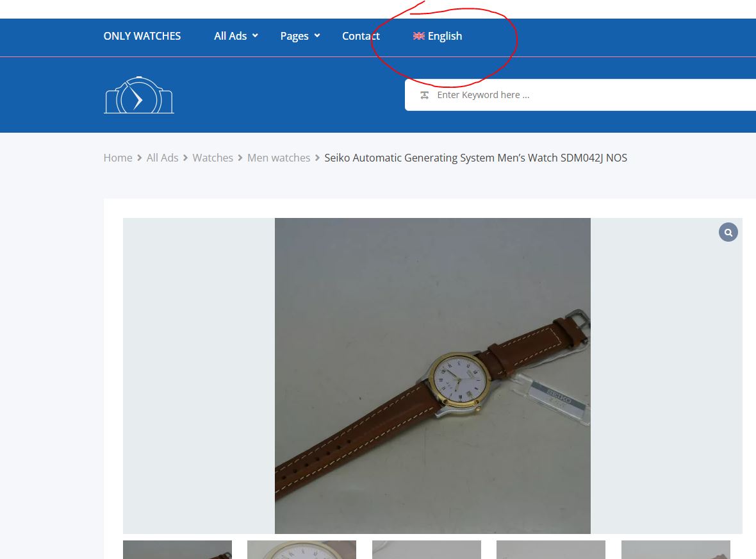Expand the Pages dropdown chevron

[317, 36]
